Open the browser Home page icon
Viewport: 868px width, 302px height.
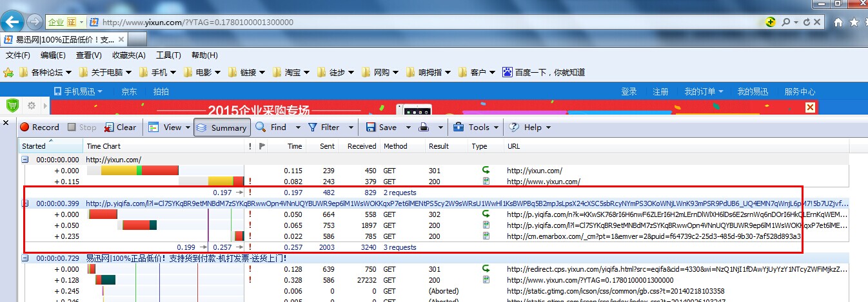point(838,22)
